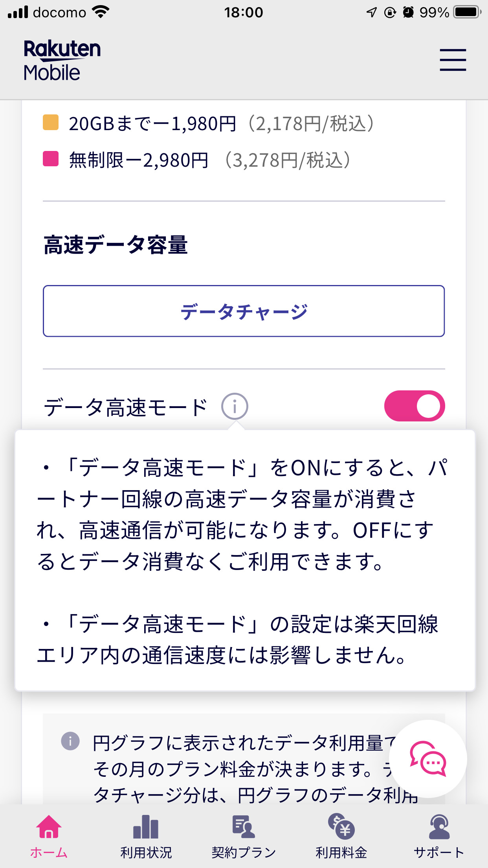Open the chat support bubble
The width and height of the screenshot is (488, 868).
tap(428, 759)
